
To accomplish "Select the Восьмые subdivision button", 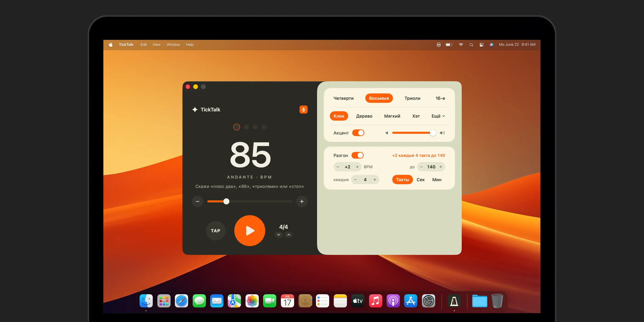I will click(x=379, y=98).
